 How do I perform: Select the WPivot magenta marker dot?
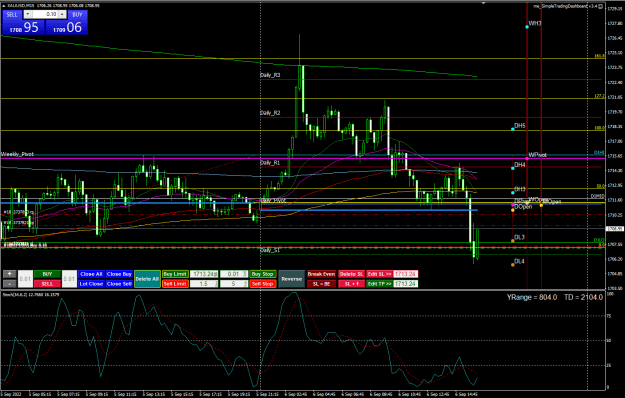[527, 159]
